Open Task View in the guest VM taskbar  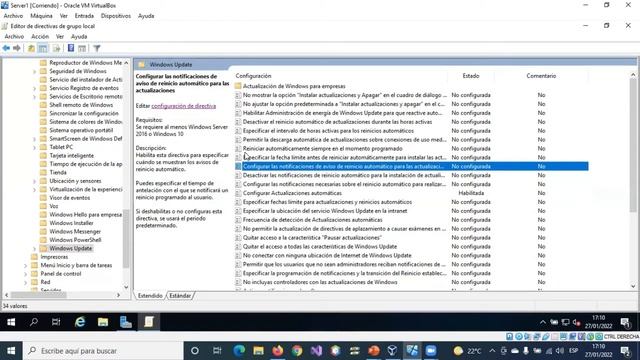coord(56,322)
